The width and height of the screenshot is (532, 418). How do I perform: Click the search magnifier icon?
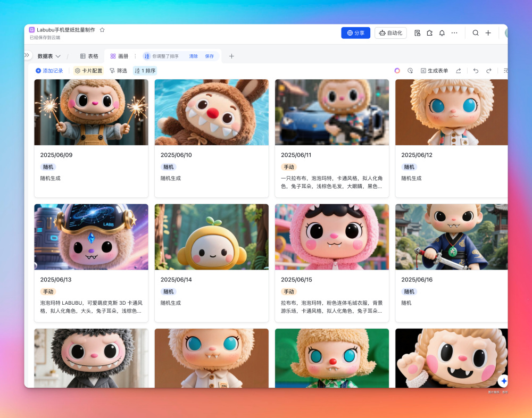pyautogui.click(x=476, y=33)
